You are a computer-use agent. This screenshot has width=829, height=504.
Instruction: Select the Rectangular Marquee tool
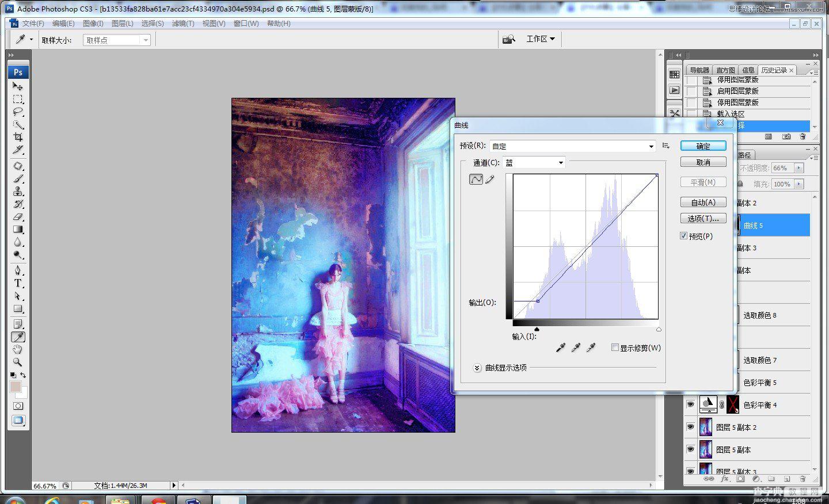point(18,99)
